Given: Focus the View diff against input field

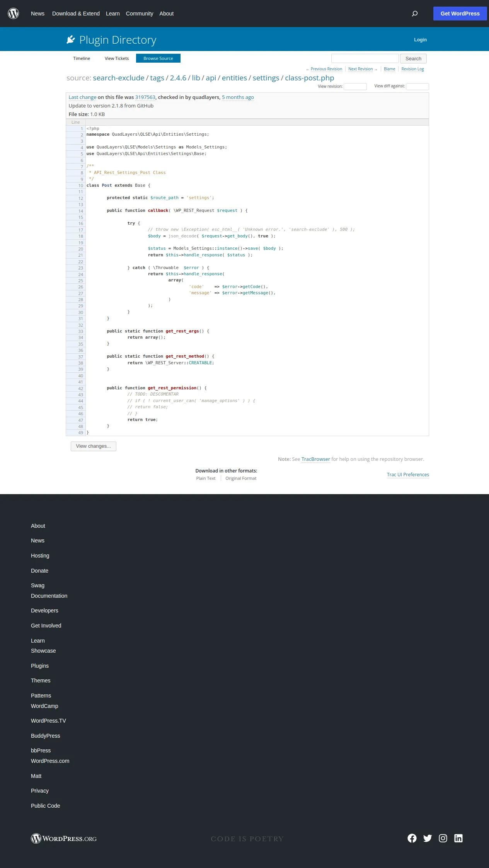Looking at the screenshot, I should coord(417,87).
